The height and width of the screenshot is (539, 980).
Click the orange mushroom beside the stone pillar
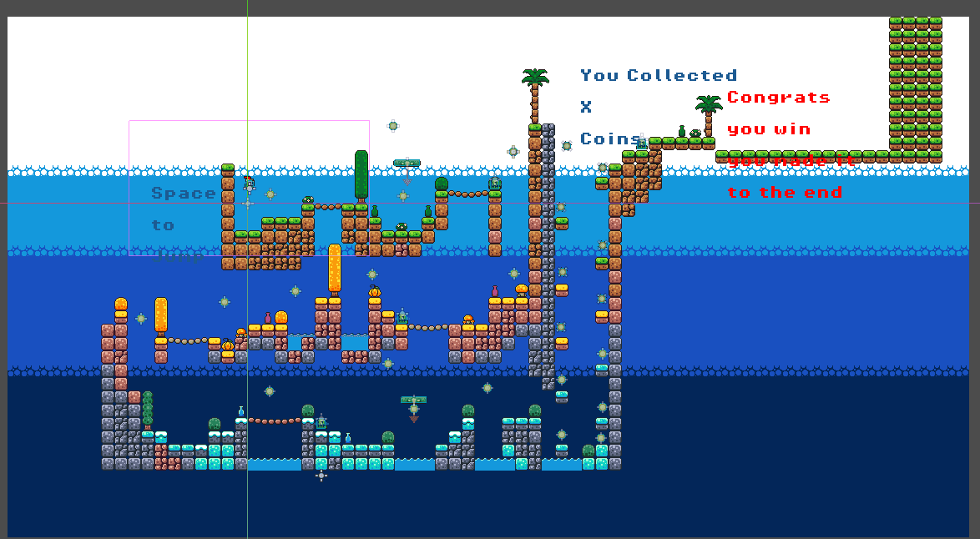tap(522, 290)
